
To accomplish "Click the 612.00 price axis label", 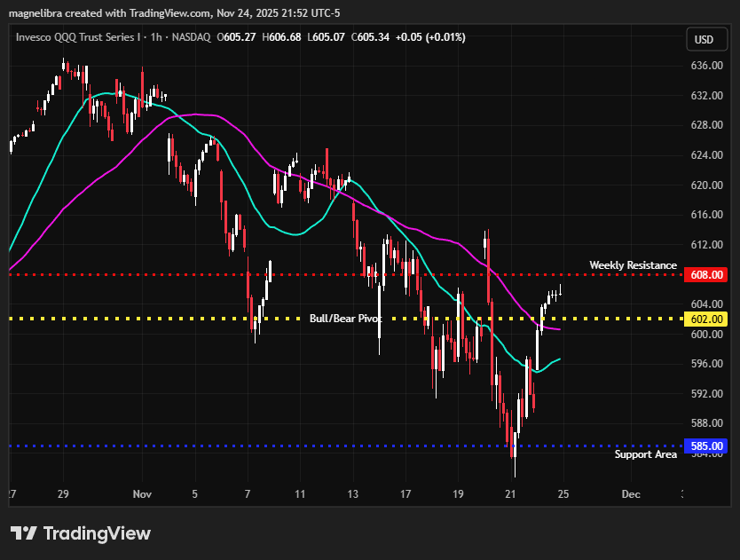I will (706, 245).
